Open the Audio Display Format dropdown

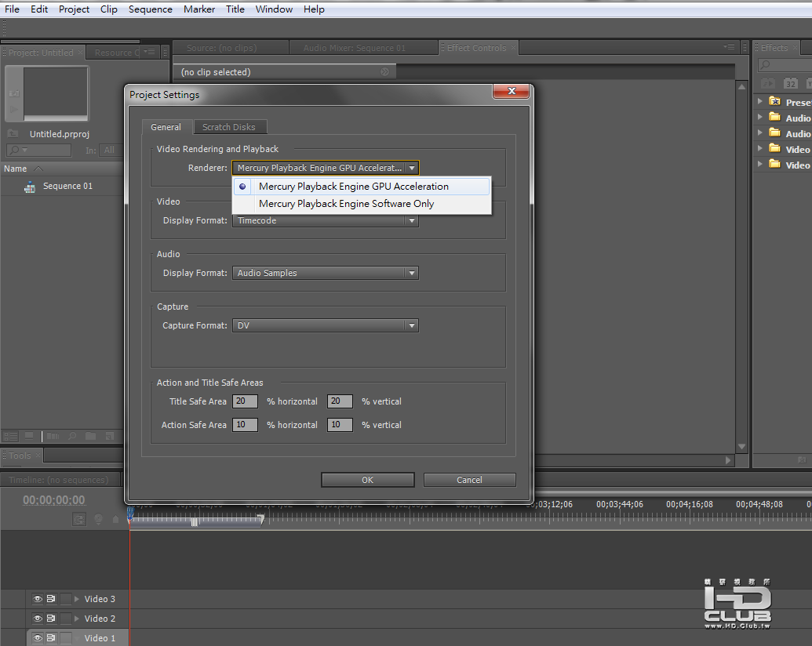(x=326, y=273)
